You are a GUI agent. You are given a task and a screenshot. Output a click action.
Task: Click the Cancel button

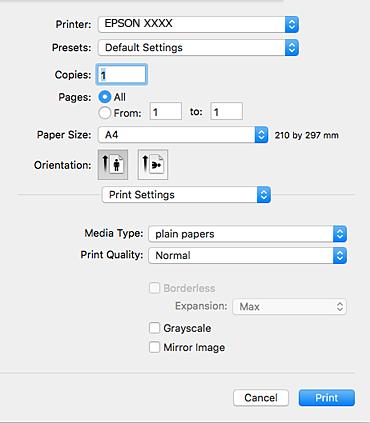(261, 398)
